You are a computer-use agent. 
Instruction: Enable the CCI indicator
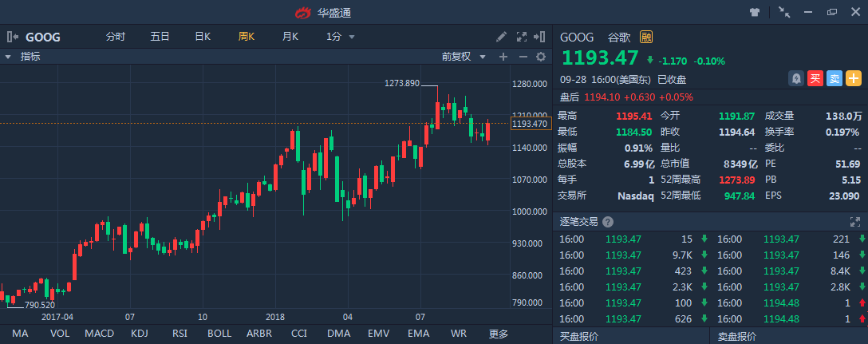coord(299,334)
